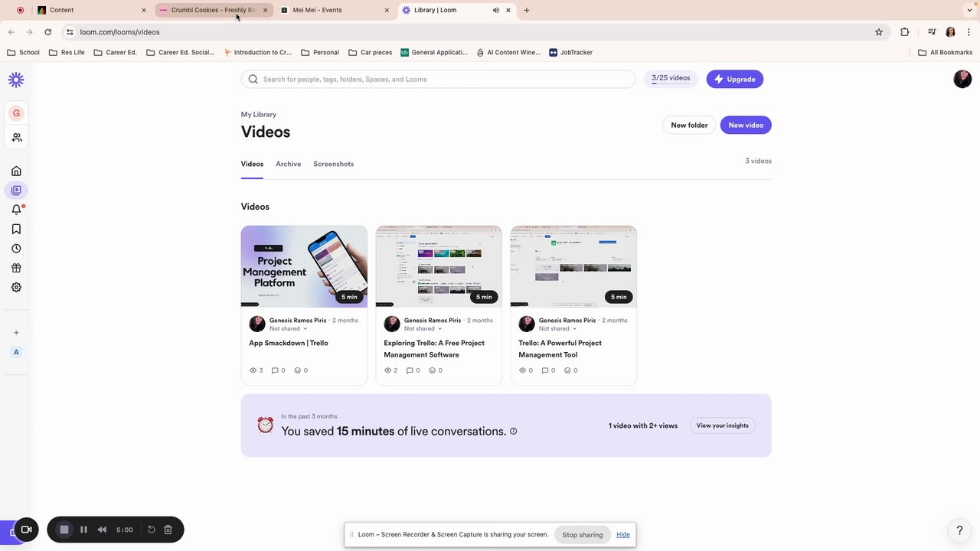Open the profile avatar at top right
The width and height of the screenshot is (980, 551).
pyautogui.click(x=962, y=79)
